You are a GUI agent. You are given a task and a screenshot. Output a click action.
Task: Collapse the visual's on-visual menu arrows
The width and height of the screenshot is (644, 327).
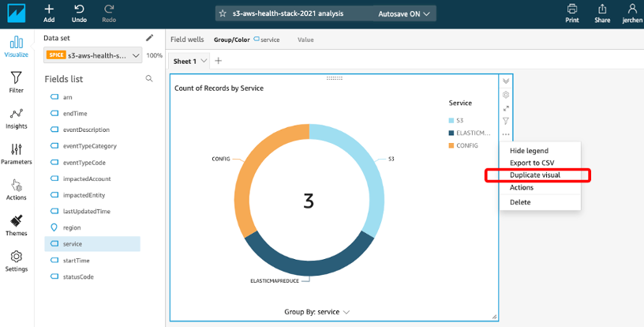[x=506, y=81]
